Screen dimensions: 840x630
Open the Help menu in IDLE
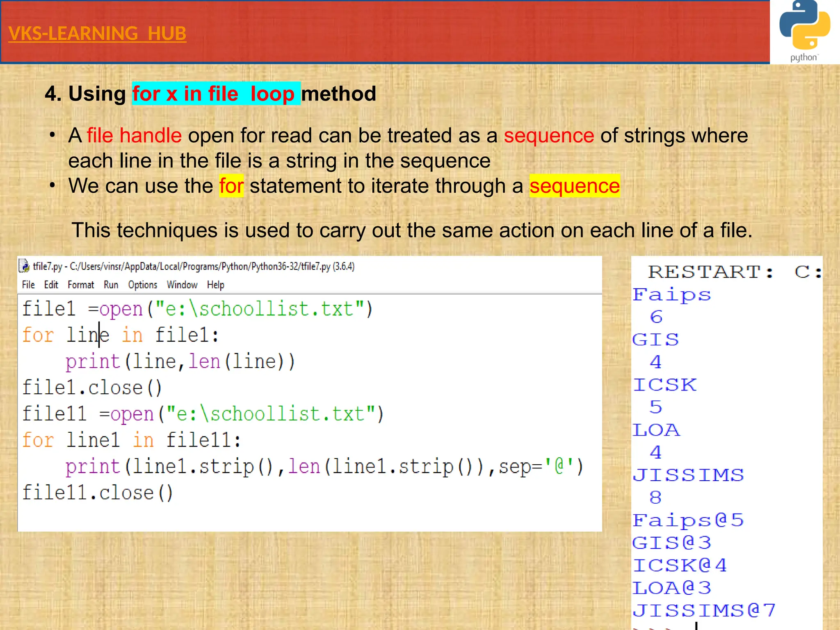[x=215, y=285]
